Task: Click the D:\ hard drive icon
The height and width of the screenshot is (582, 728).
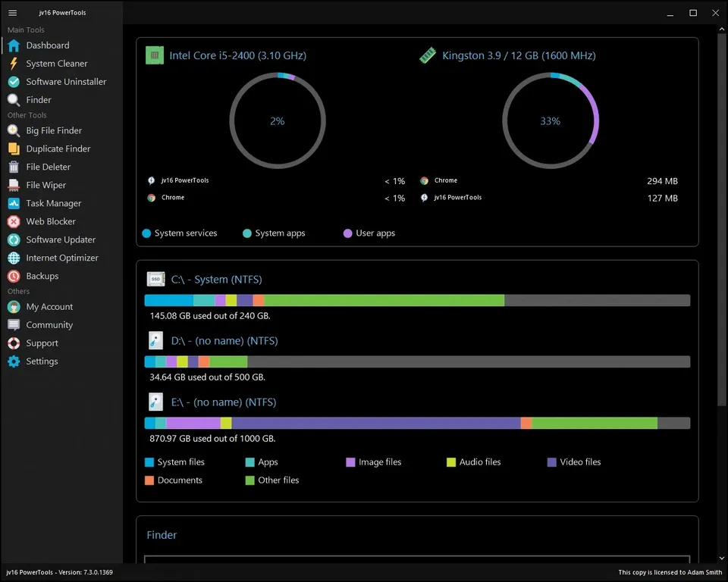Action: click(155, 341)
